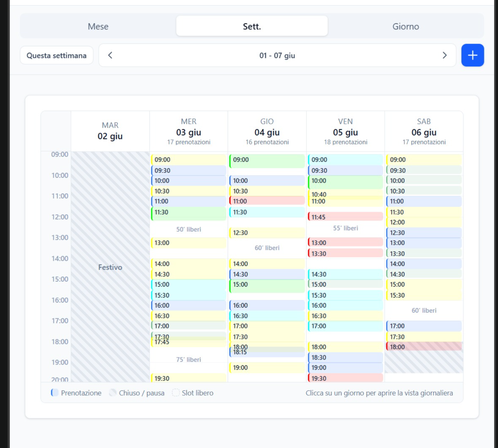Open the green 10:00 booking on Friday
The height and width of the screenshot is (448, 498).
click(345, 182)
